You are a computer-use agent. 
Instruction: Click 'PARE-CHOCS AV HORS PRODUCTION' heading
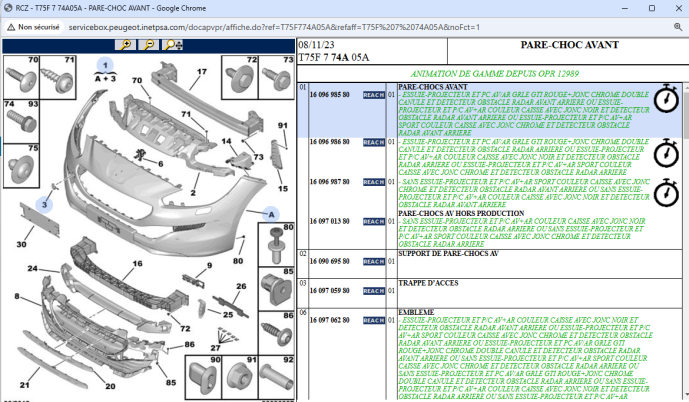[461, 213]
